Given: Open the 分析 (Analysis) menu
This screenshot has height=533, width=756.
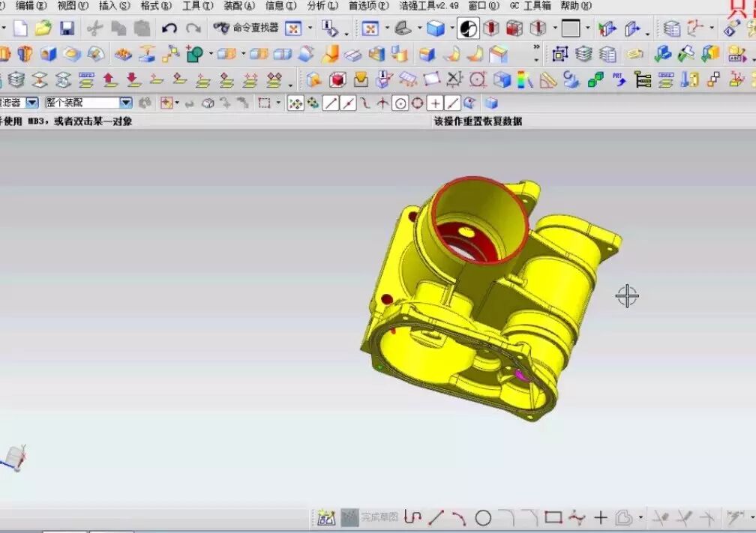Looking at the screenshot, I should 322,5.
